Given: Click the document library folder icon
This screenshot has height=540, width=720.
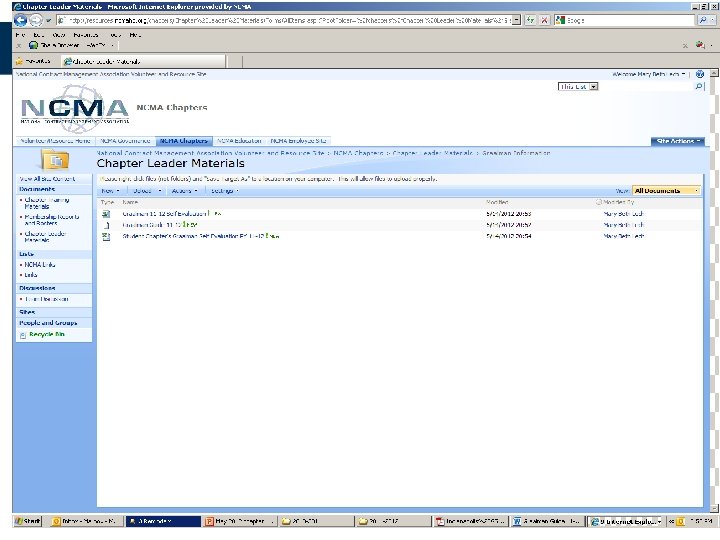Looking at the screenshot, I should tap(56, 160).
